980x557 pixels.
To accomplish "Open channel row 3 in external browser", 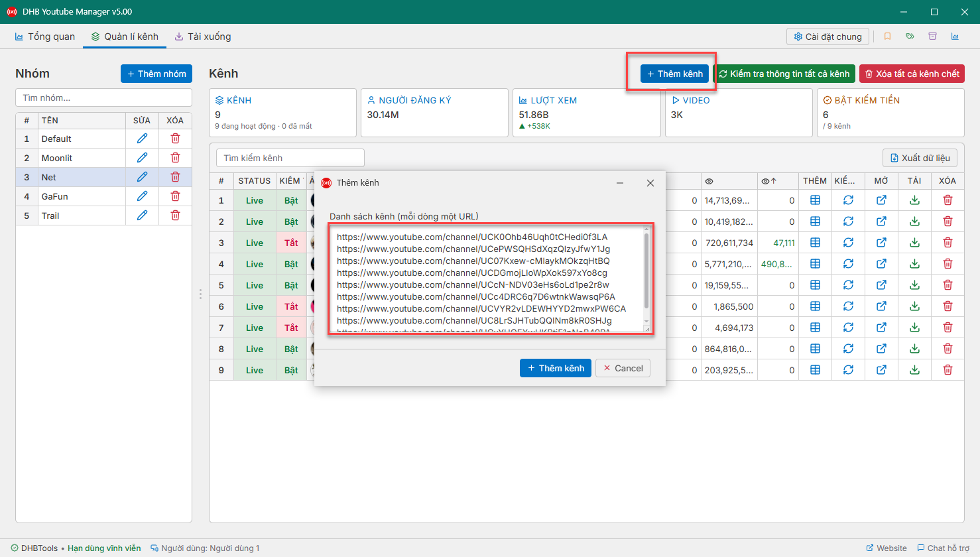I will (881, 243).
